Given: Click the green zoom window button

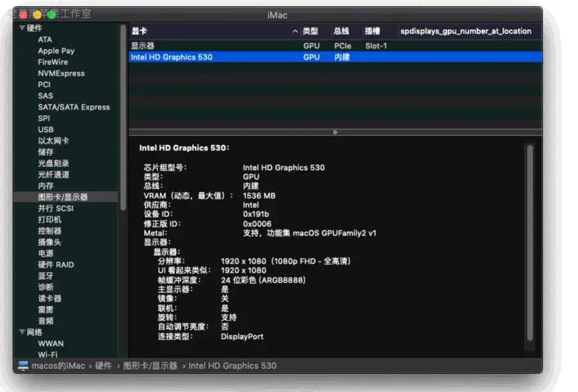Looking at the screenshot, I should (51, 15).
